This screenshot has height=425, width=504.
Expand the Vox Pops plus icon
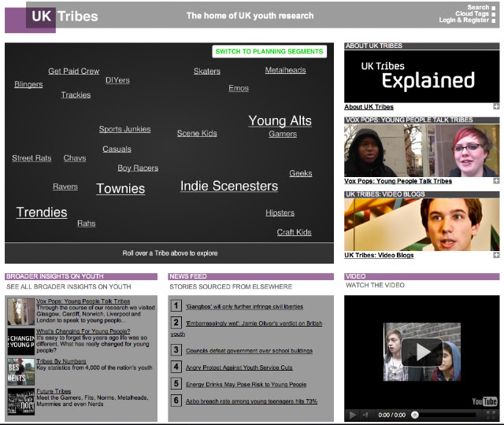pyautogui.click(x=496, y=181)
